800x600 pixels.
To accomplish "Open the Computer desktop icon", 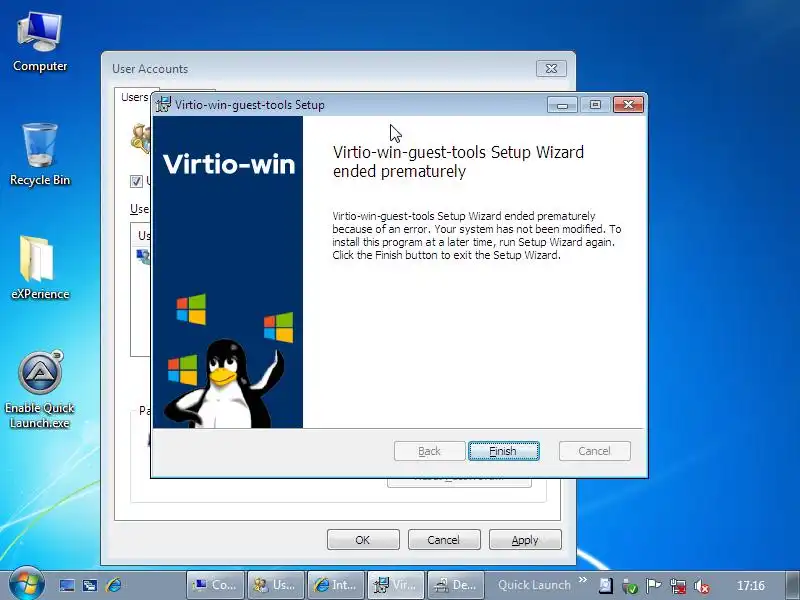I will tap(40, 43).
